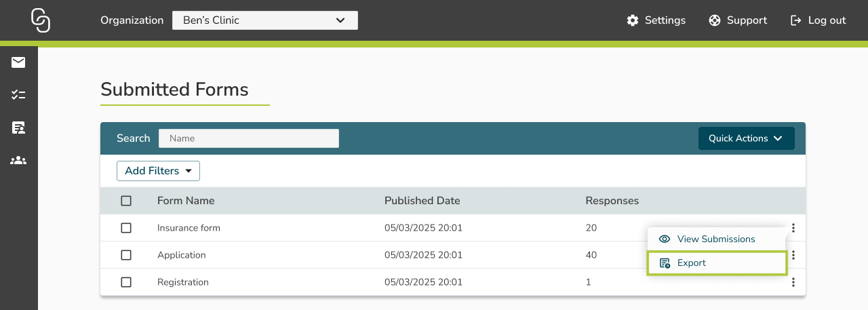Image resolution: width=868 pixels, height=310 pixels.
Task: Select Export in the context menu
Action: (x=691, y=263)
